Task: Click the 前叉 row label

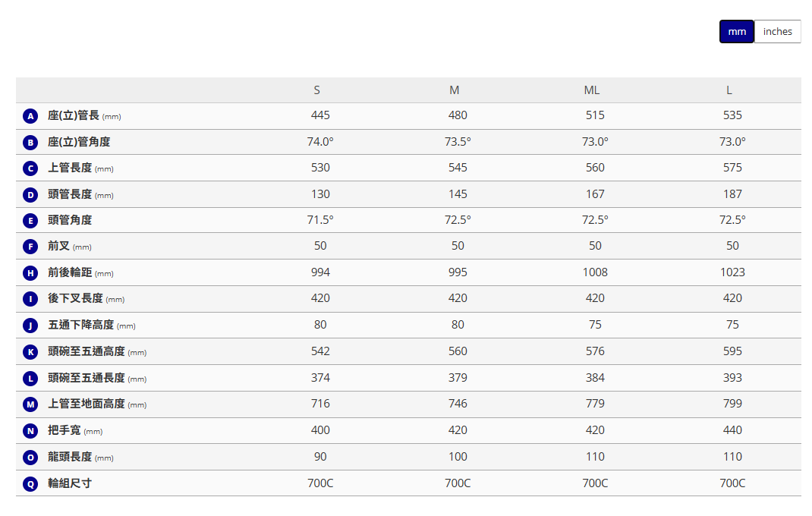Action: click(x=58, y=247)
